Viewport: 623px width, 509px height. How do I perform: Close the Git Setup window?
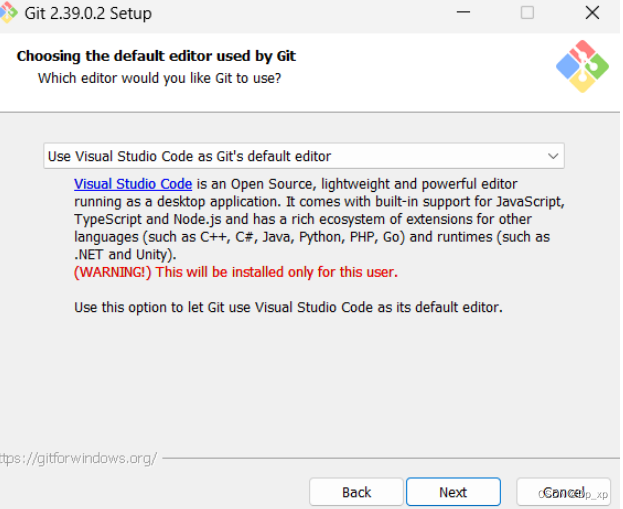[592, 13]
